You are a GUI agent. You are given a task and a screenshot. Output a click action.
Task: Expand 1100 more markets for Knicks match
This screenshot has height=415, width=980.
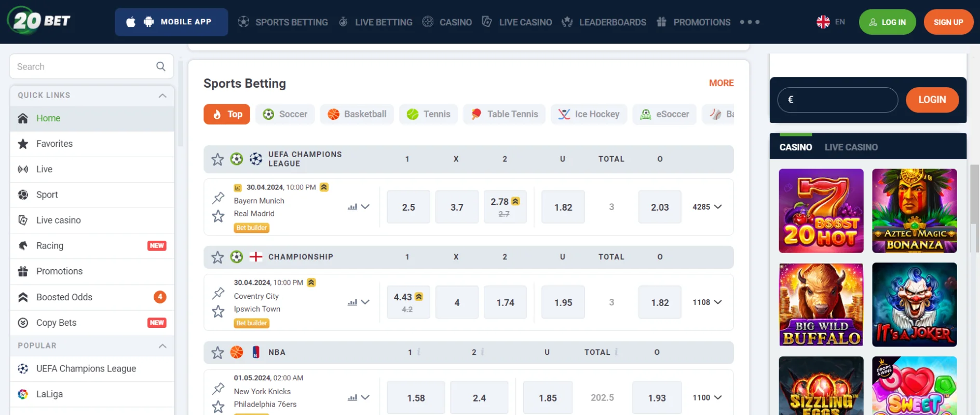tap(707, 397)
